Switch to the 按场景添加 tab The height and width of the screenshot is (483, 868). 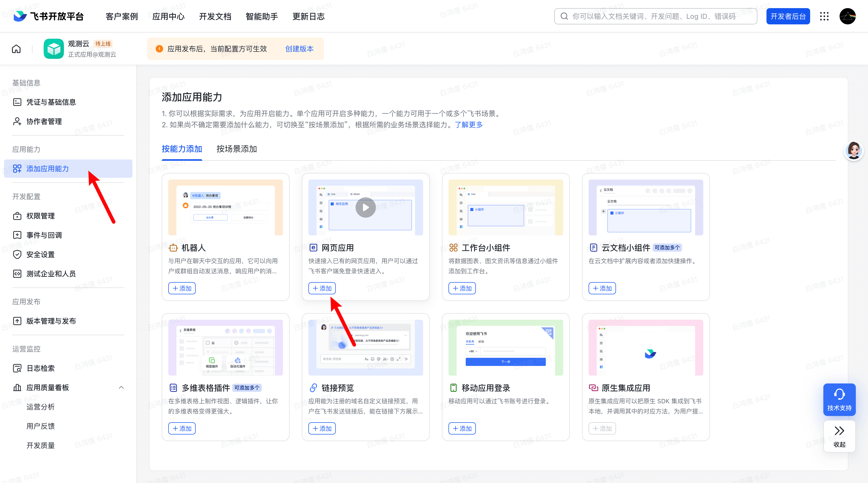tap(237, 149)
